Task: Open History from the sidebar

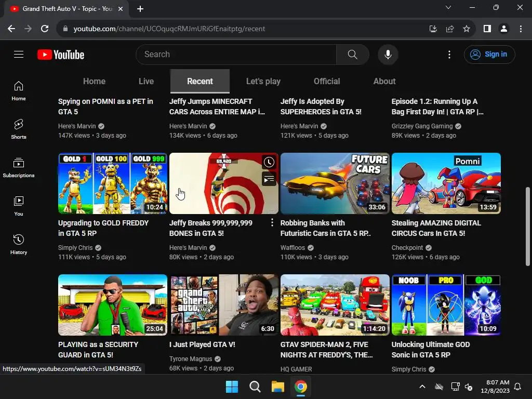Action: pos(19,244)
